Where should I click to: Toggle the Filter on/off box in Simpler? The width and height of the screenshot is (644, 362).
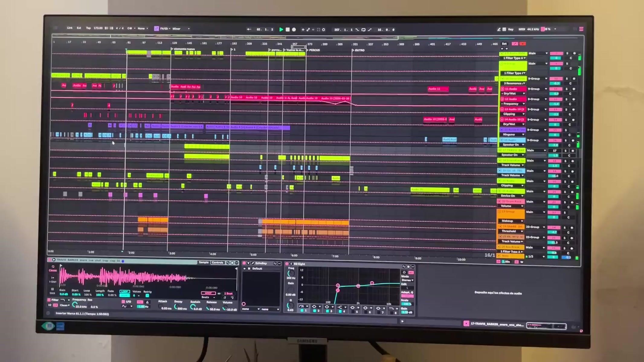[49, 300]
